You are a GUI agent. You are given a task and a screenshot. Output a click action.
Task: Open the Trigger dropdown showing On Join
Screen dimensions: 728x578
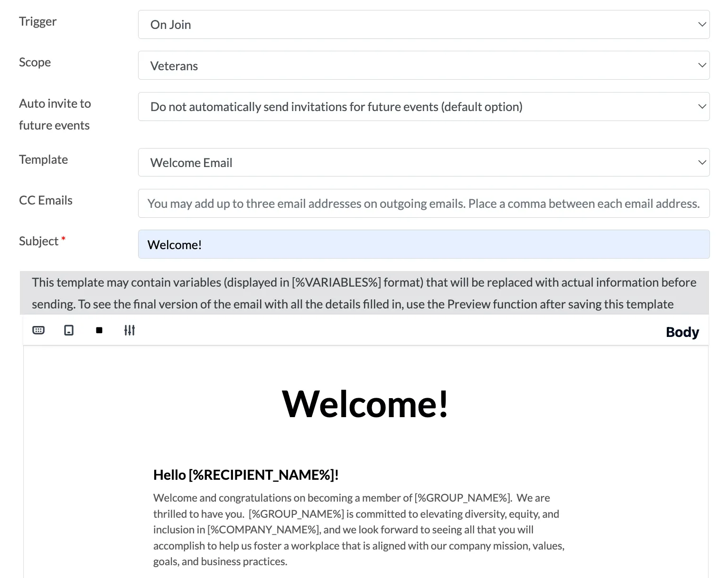point(424,25)
